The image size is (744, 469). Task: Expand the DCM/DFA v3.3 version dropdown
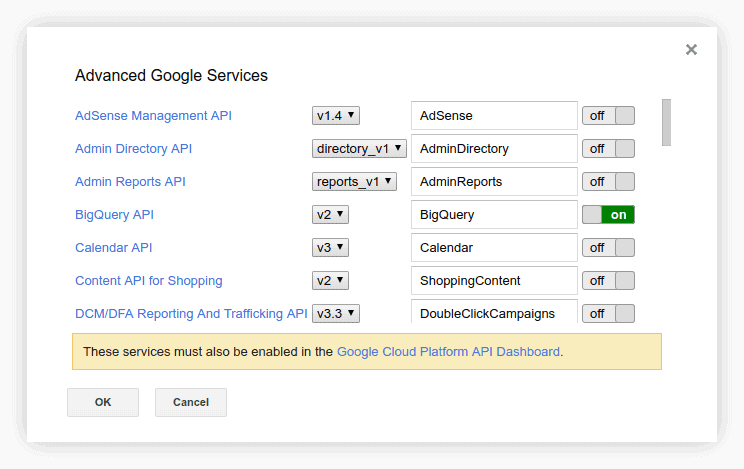coord(335,313)
